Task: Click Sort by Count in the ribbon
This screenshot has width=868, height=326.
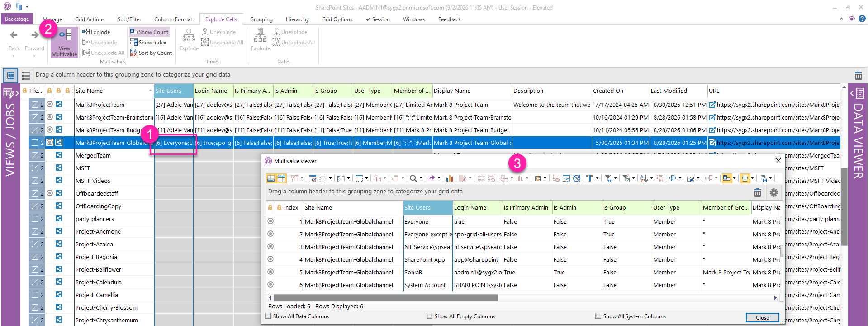Action: 151,53
